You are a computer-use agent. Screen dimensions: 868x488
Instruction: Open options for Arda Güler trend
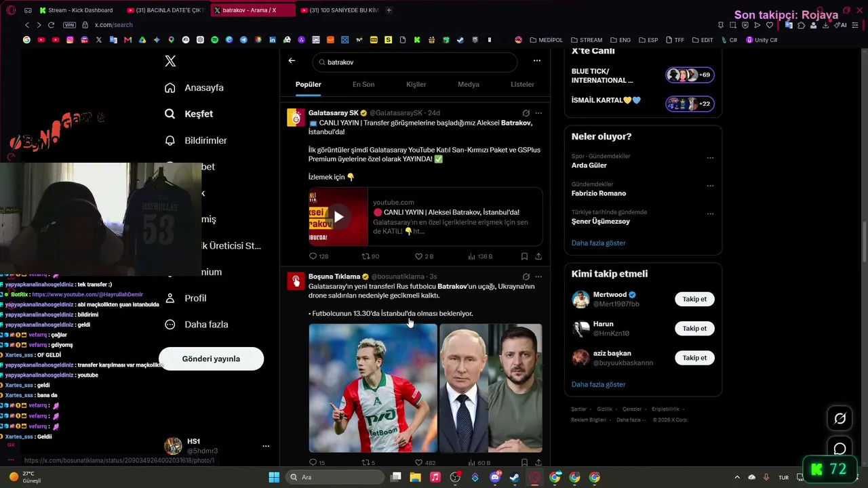coord(710,158)
